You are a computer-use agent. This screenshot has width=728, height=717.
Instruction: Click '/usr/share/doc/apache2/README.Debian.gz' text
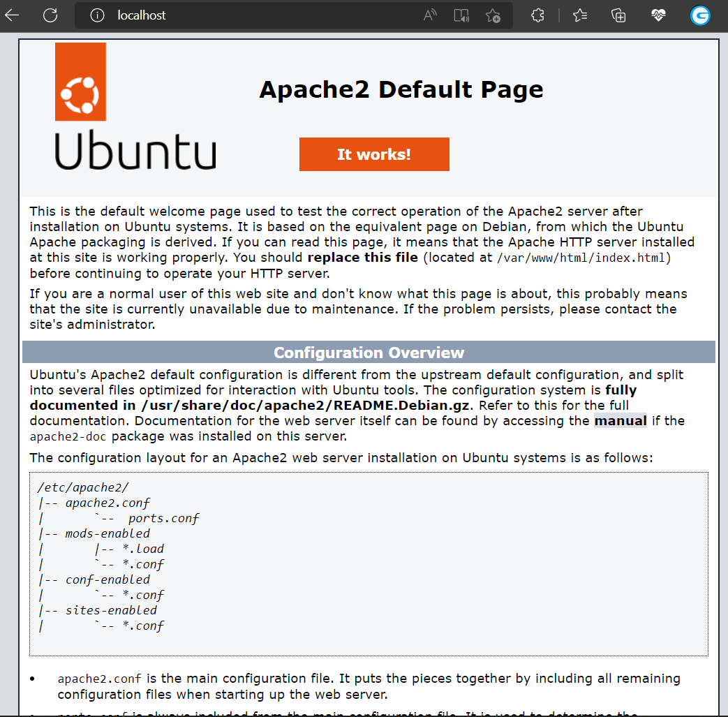pos(305,406)
